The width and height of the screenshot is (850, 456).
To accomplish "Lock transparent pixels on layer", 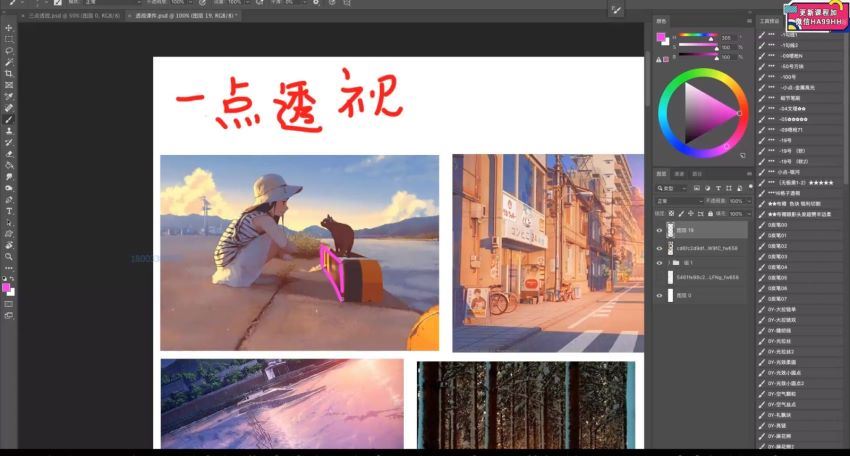I will (672, 214).
